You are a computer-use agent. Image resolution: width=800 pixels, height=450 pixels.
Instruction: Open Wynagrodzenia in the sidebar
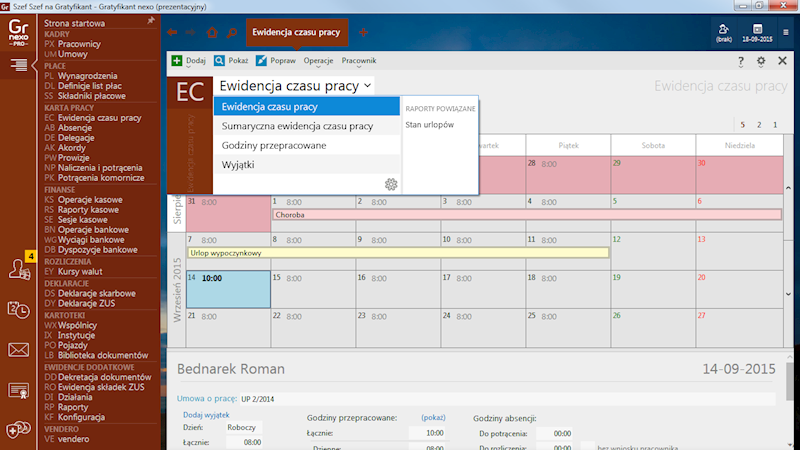[x=87, y=76]
